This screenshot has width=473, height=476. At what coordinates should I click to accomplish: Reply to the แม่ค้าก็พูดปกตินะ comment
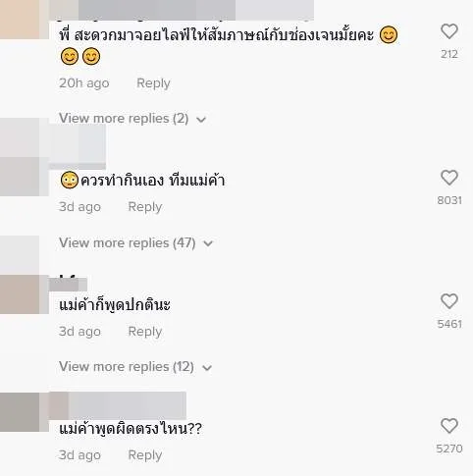pos(145,332)
